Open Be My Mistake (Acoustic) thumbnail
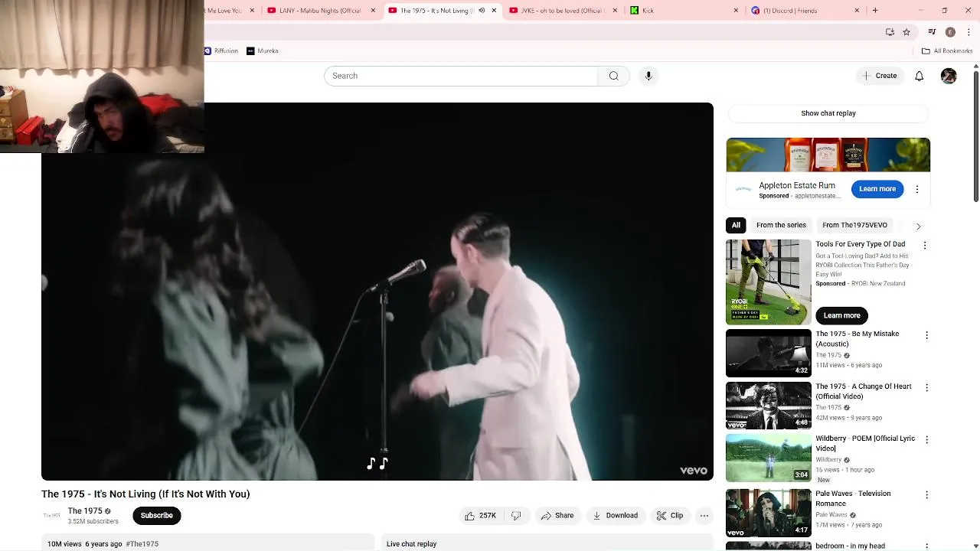Image resolution: width=980 pixels, height=551 pixels. tap(768, 354)
